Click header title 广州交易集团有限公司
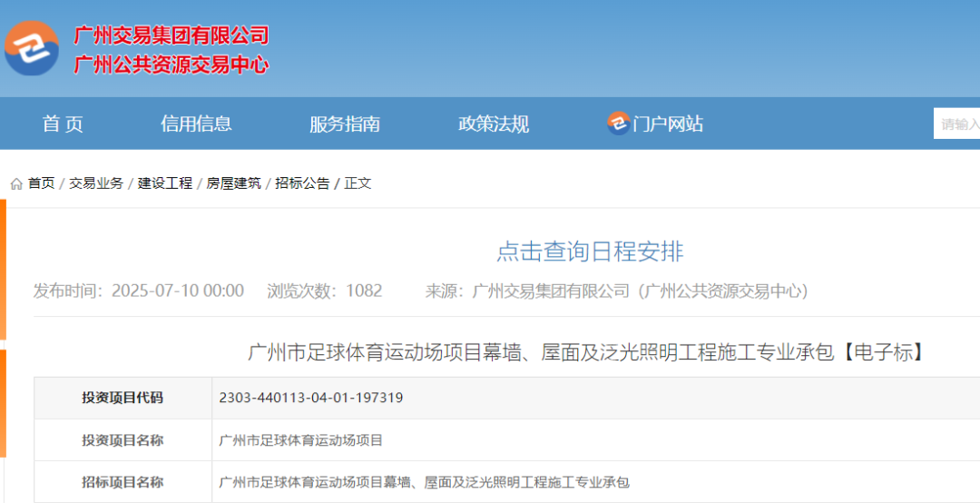The image size is (980, 503). (171, 35)
